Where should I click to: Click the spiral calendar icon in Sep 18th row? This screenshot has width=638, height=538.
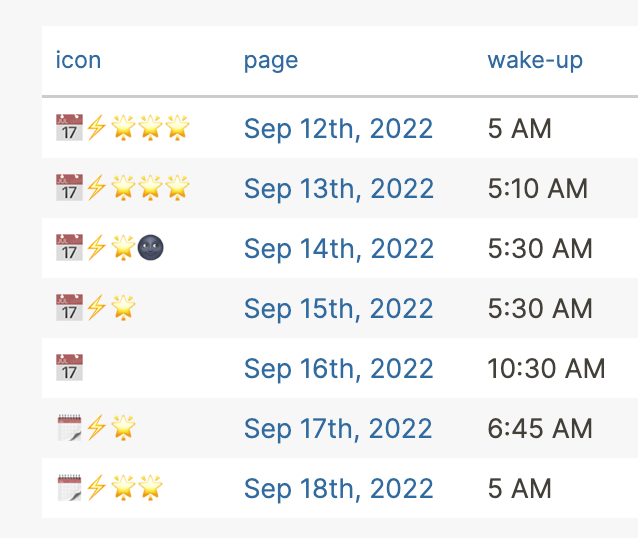[x=69, y=488]
